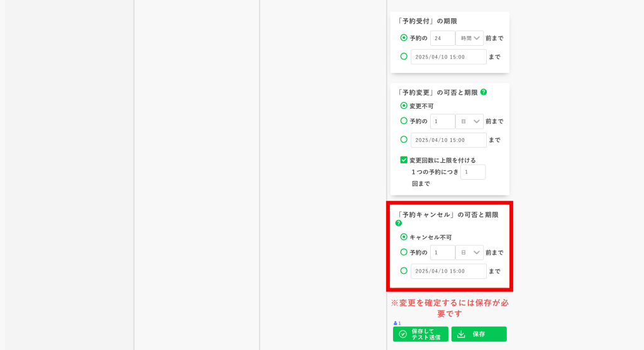This screenshot has width=644, height=350.
Task: Open help icon next to 予約変更 heading
Action: coord(484,92)
